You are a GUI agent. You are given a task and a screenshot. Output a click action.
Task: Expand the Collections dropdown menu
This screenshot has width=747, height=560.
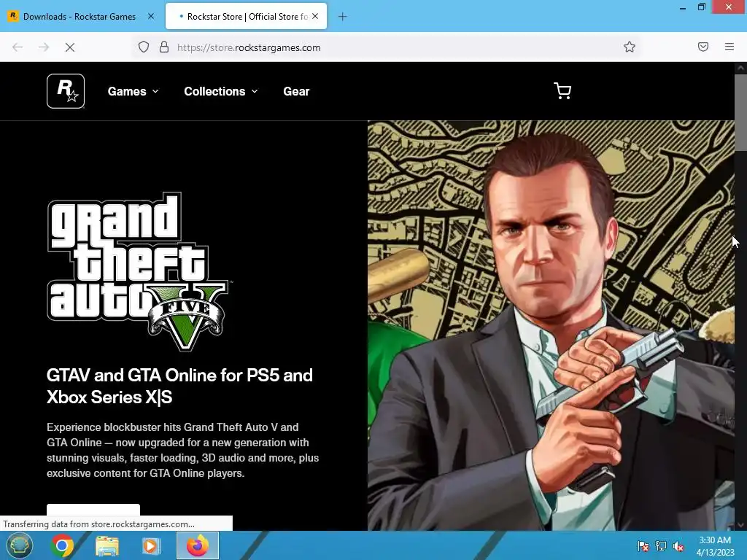(221, 91)
